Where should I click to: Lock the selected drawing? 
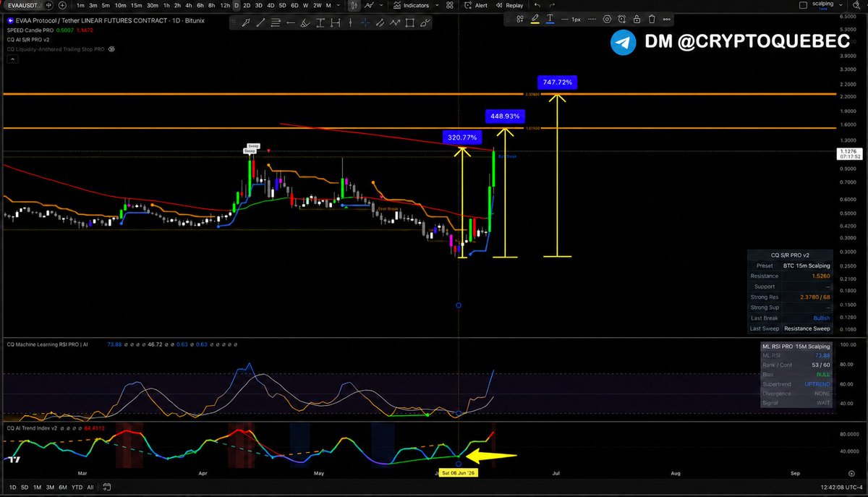pyautogui.click(x=637, y=19)
